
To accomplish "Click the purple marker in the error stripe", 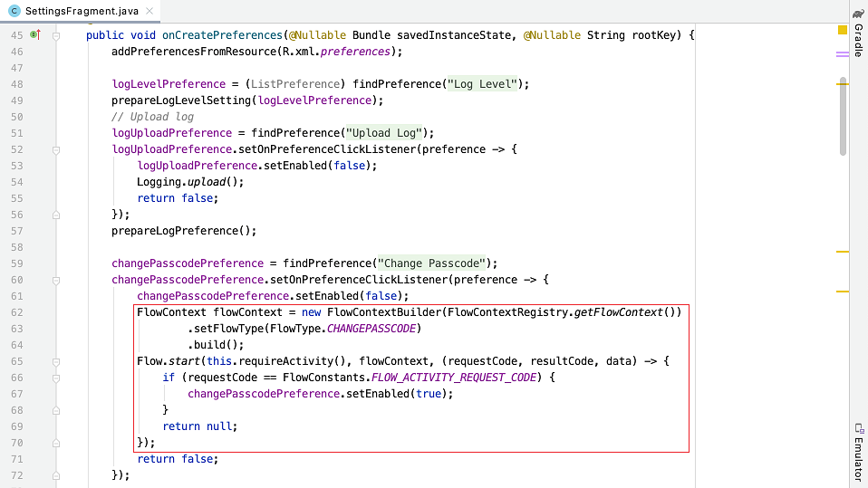I will pyautogui.click(x=843, y=54).
